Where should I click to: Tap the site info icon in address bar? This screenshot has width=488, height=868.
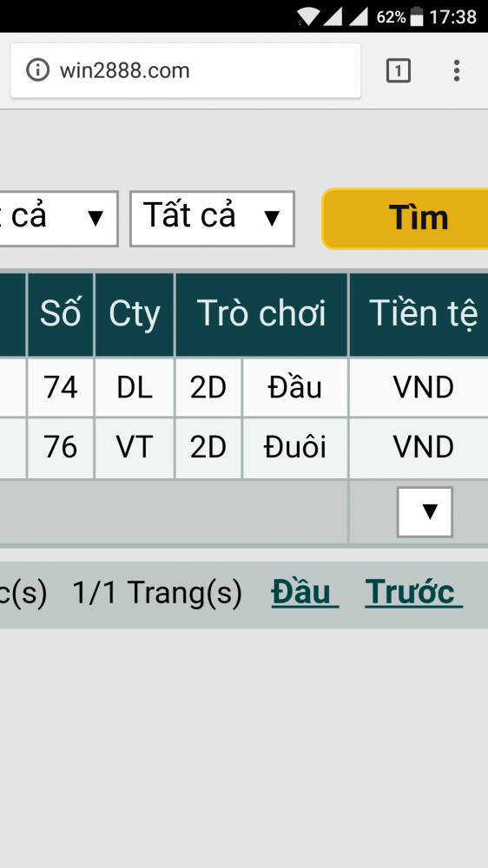(37, 70)
